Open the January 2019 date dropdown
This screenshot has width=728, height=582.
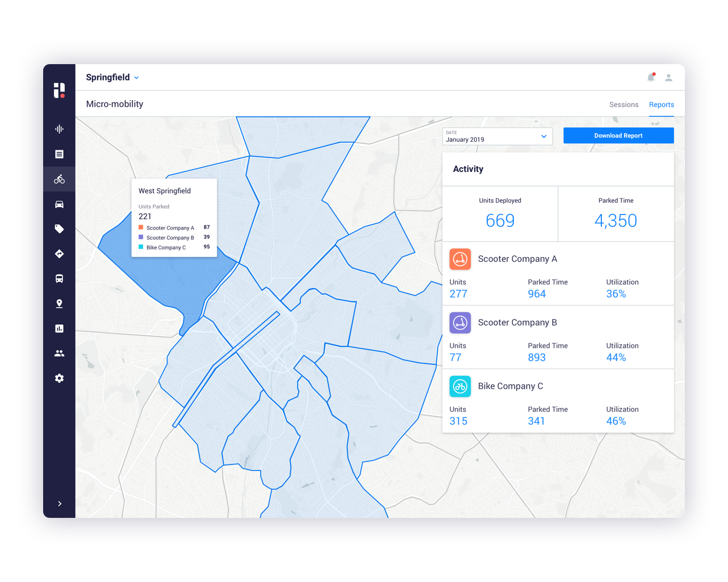[x=497, y=136]
